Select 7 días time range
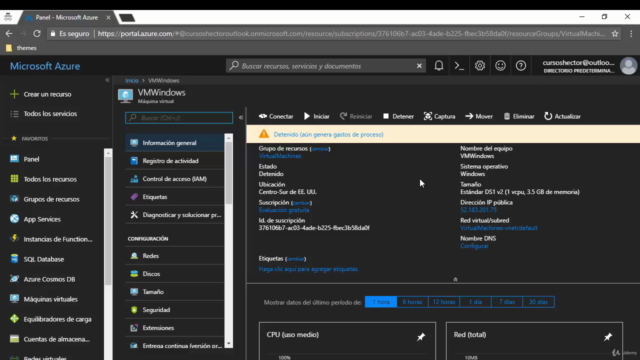The width and height of the screenshot is (640, 360). [507, 302]
